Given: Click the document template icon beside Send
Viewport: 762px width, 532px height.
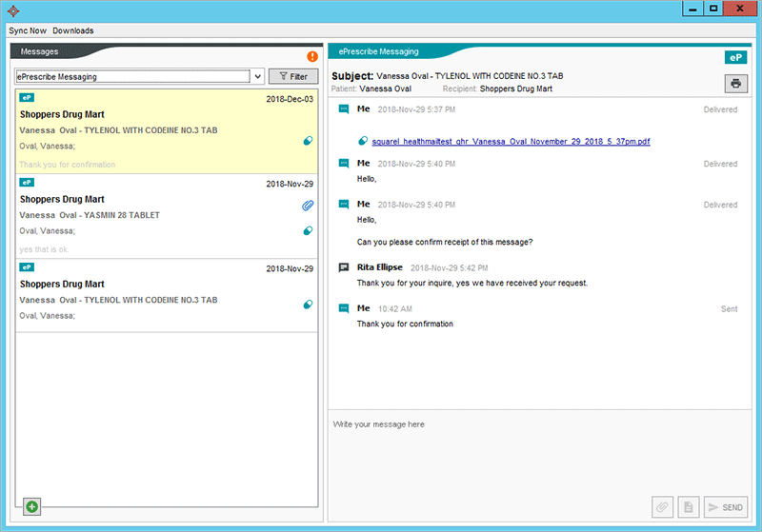Looking at the screenshot, I should pyautogui.click(x=688, y=507).
